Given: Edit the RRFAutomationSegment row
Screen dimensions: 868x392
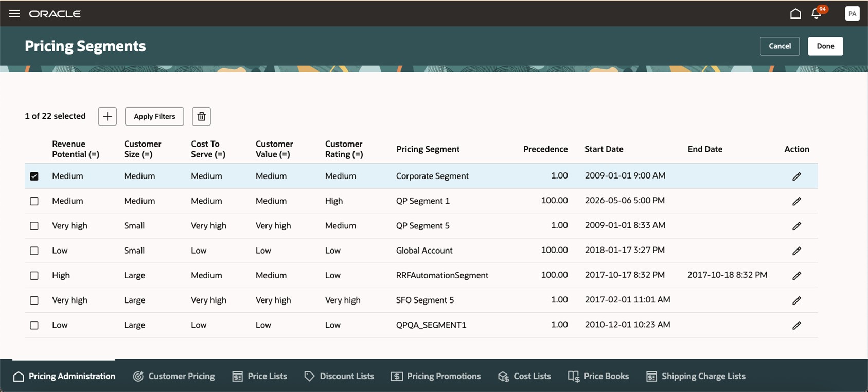Looking at the screenshot, I should coord(796,276).
